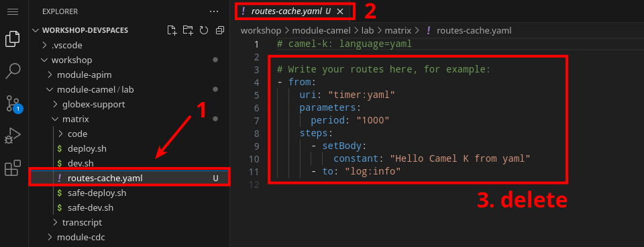Open the Explorer view in activity bar

coord(13,39)
